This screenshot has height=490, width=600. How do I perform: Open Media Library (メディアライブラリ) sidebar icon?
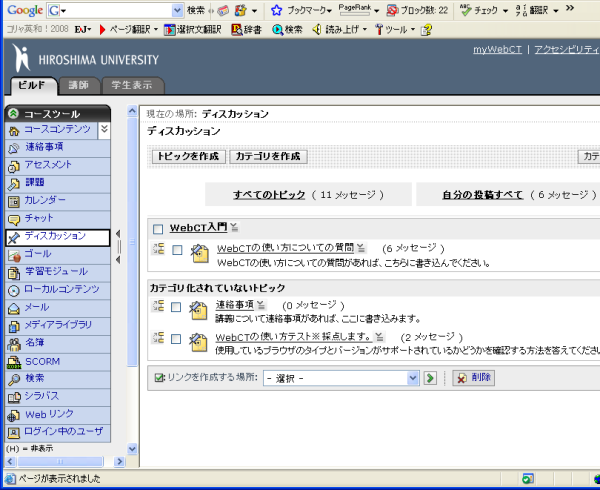(x=14, y=327)
